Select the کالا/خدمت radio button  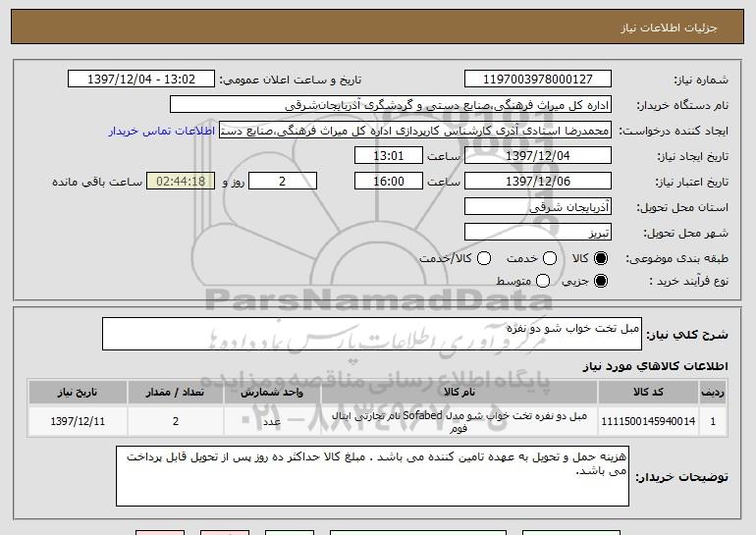click(484, 258)
